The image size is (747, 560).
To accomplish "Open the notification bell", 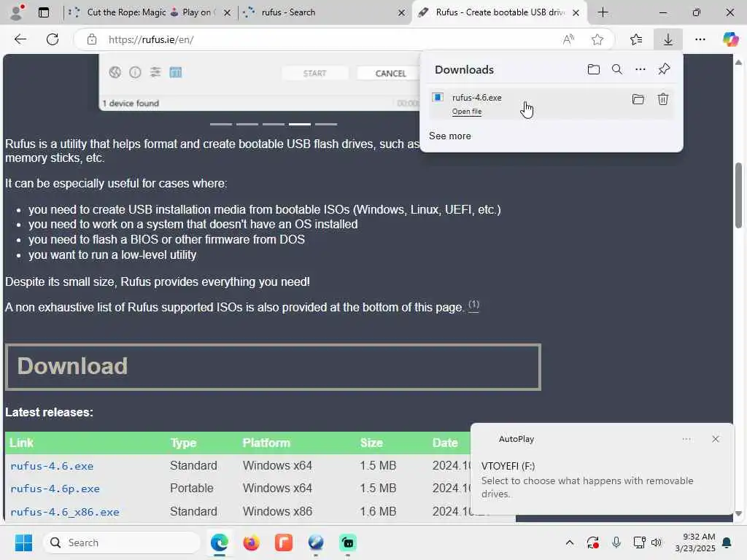I will coord(727,542).
